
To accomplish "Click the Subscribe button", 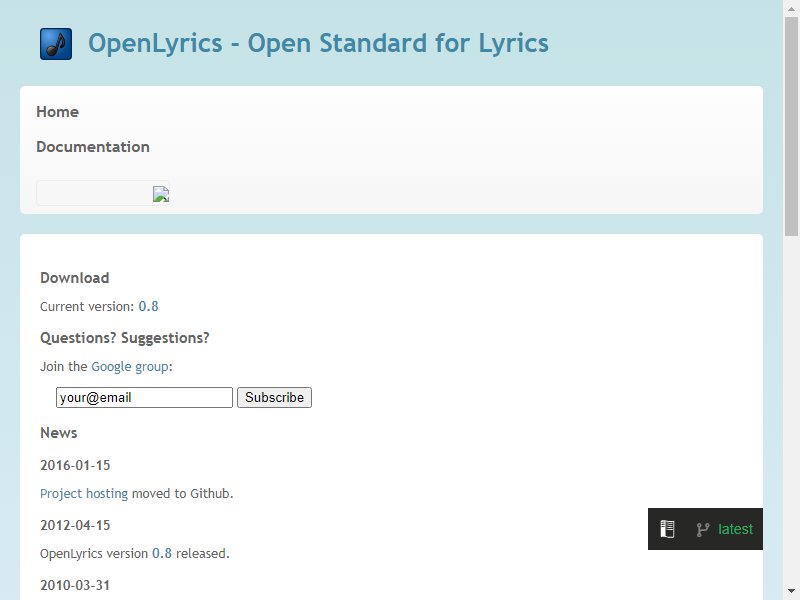I will pyautogui.click(x=274, y=397).
